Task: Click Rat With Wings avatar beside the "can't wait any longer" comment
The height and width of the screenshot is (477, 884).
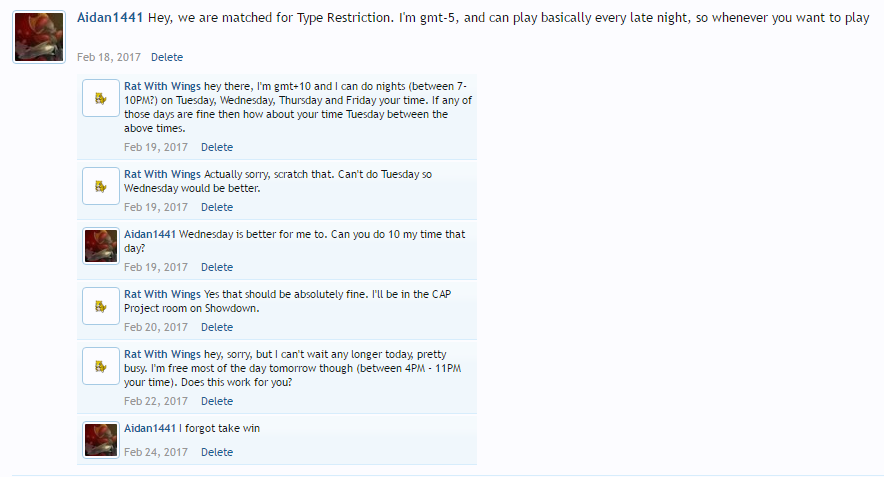Action: pos(101,365)
